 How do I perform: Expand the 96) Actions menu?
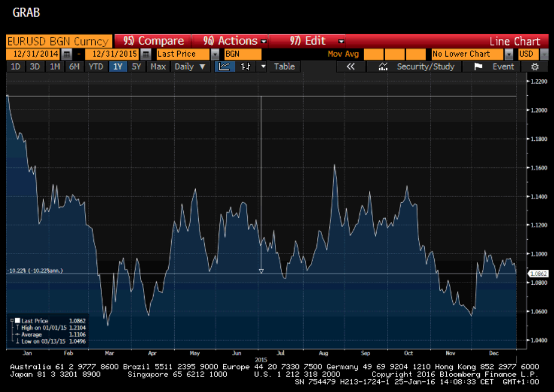tap(230, 41)
